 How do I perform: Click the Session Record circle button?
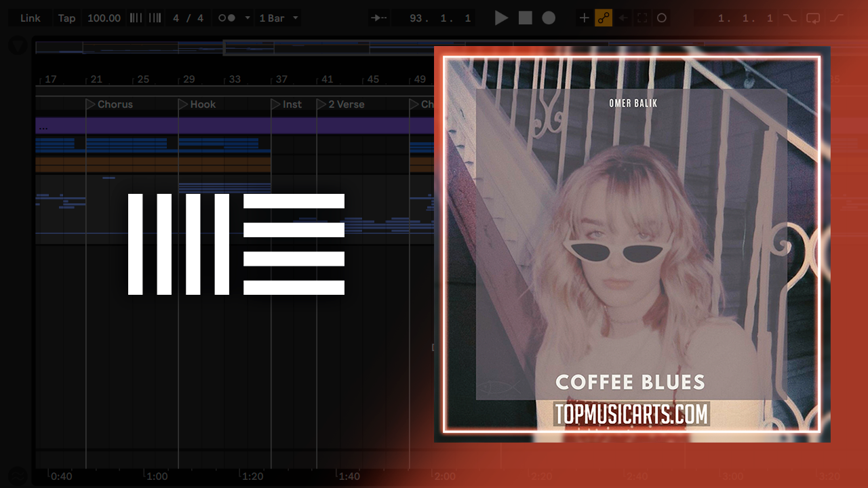coord(662,18)
